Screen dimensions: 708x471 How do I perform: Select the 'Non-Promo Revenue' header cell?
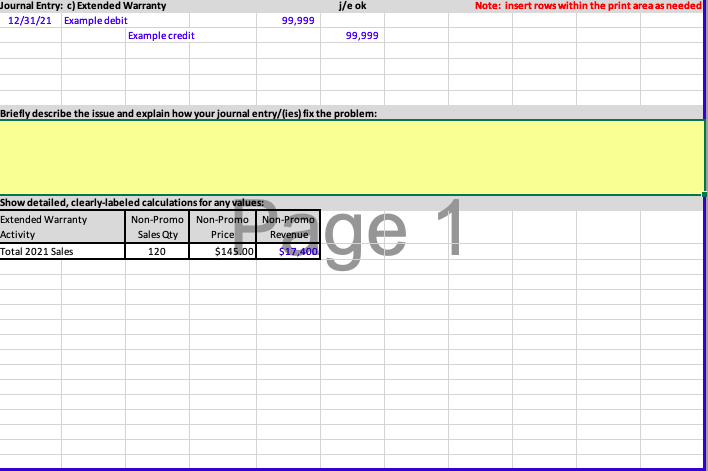coord(289,227)
